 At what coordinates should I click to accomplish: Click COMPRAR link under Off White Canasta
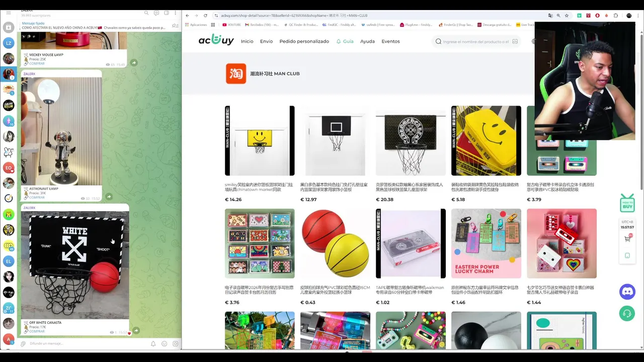tap(37, 331)
